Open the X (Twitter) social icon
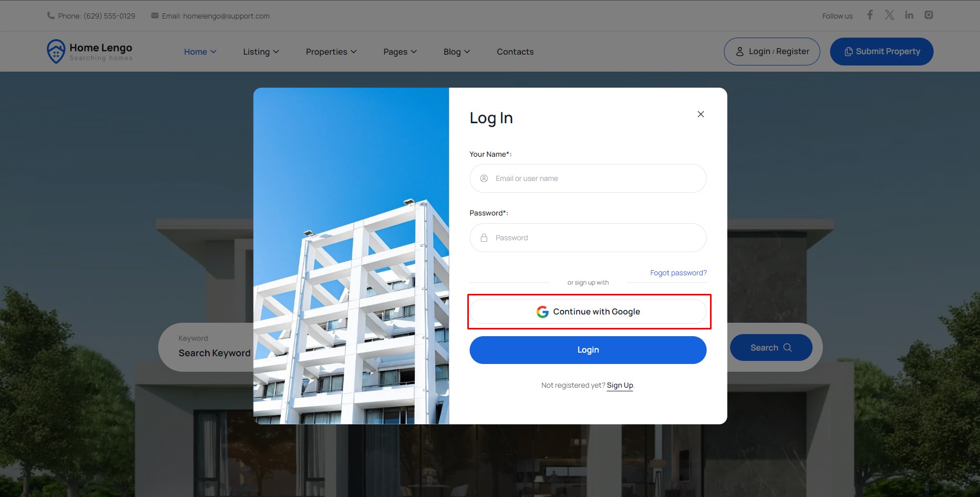 [x=889, y=15]
